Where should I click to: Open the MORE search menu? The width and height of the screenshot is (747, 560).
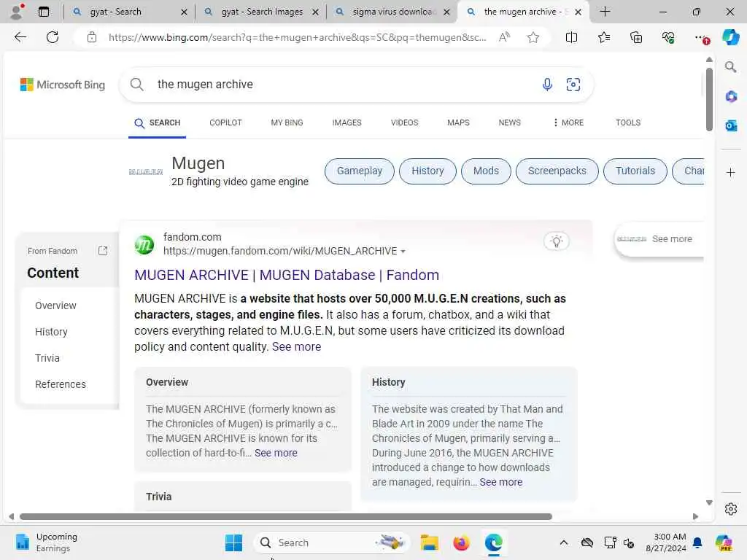pos(568,122)
